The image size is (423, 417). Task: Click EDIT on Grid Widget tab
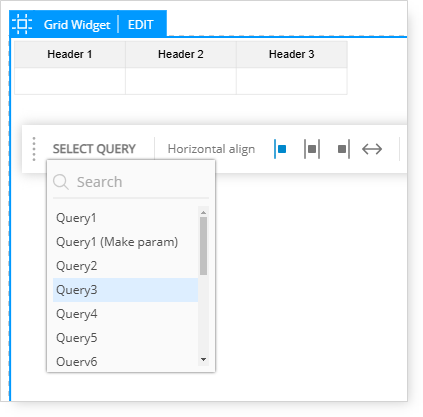coord(140,25)
